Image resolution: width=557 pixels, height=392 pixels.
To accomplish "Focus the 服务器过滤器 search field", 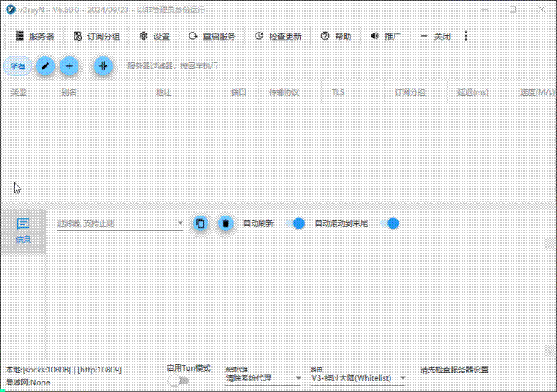I will pyautogui.click(x=190, y=66).
